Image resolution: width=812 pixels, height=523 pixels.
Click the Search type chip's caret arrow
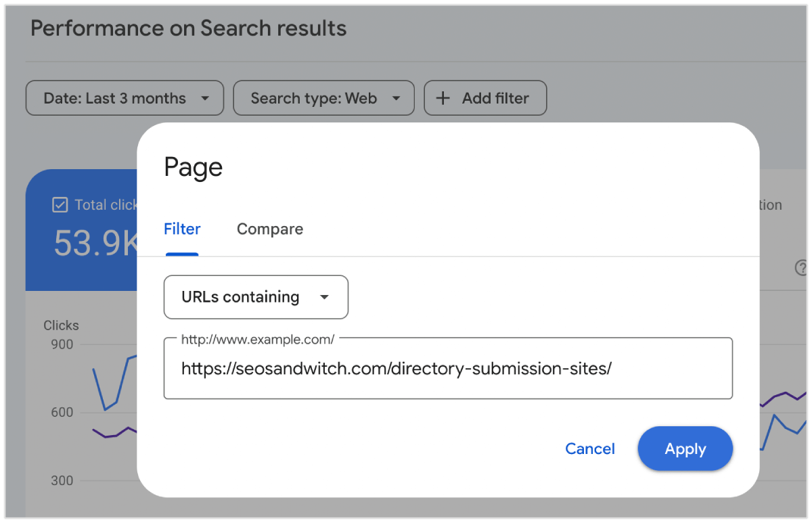coord(396,99)
